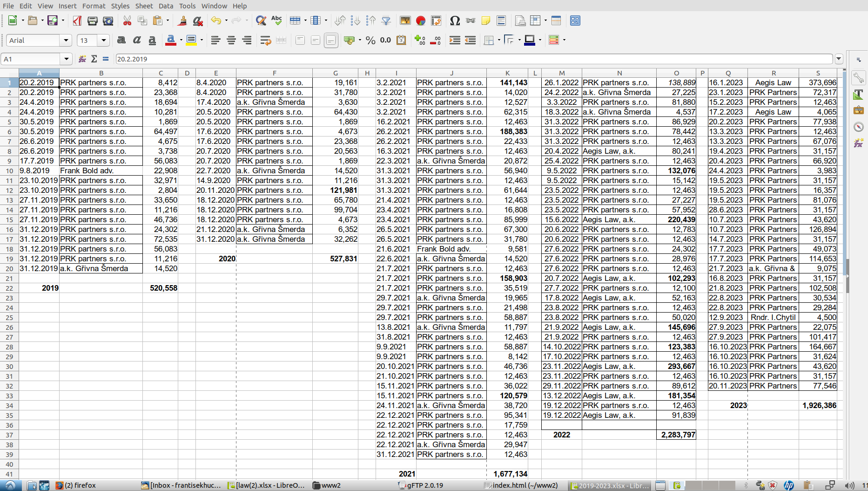Viewport: 868px width, 491px height.
Task: Toggle Italic formatting
Action: coord(137,40)
